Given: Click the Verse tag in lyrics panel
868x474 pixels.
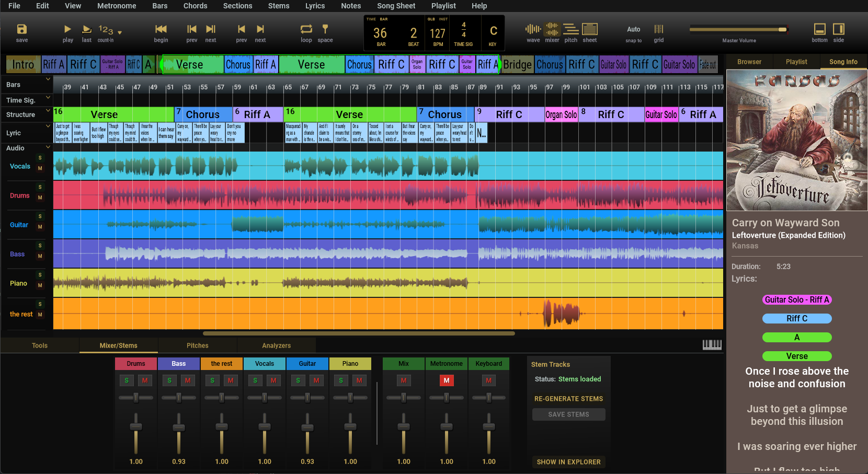Looking at the screenshot, I should [797, 356].
